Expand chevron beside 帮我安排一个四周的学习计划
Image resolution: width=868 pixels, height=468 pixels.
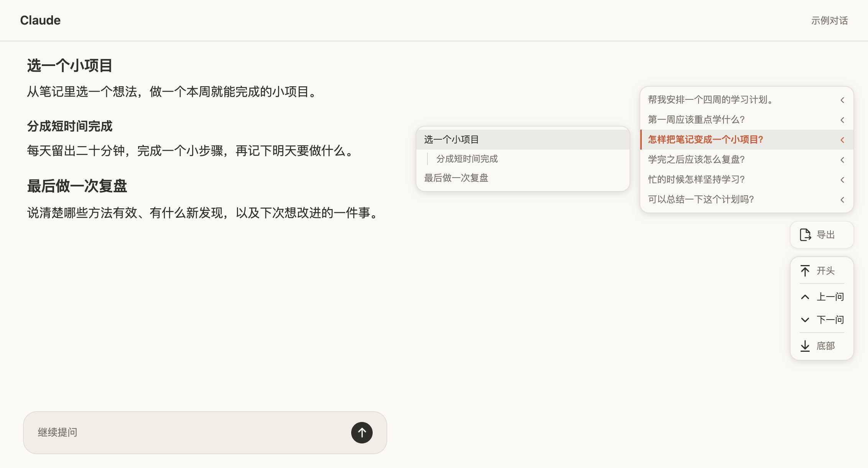pos(842,100)
